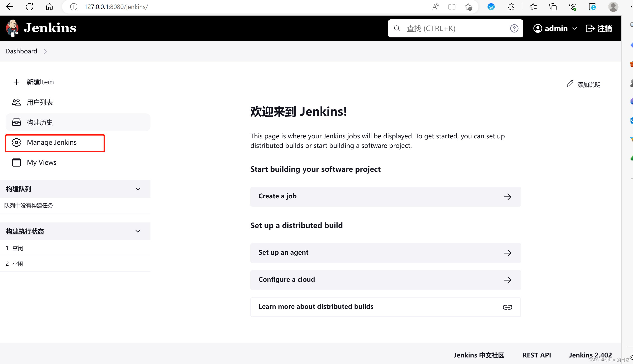
Task: Open the Extensions puzzle icon
Action: coord(511,7)
